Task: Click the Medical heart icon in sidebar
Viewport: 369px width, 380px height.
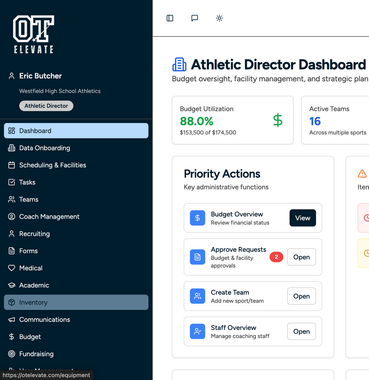Action: [12, 268]
